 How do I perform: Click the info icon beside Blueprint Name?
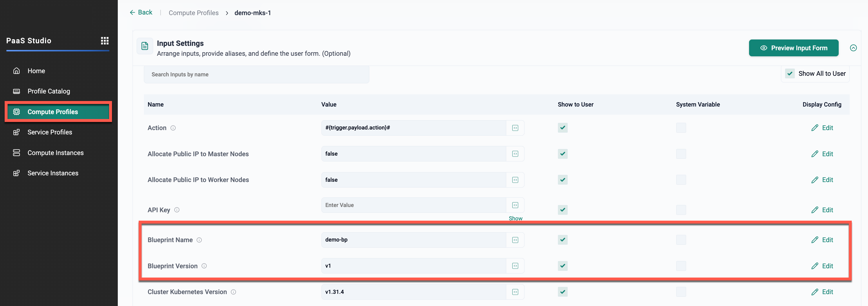pyautogui.click(x=199, y=240)
